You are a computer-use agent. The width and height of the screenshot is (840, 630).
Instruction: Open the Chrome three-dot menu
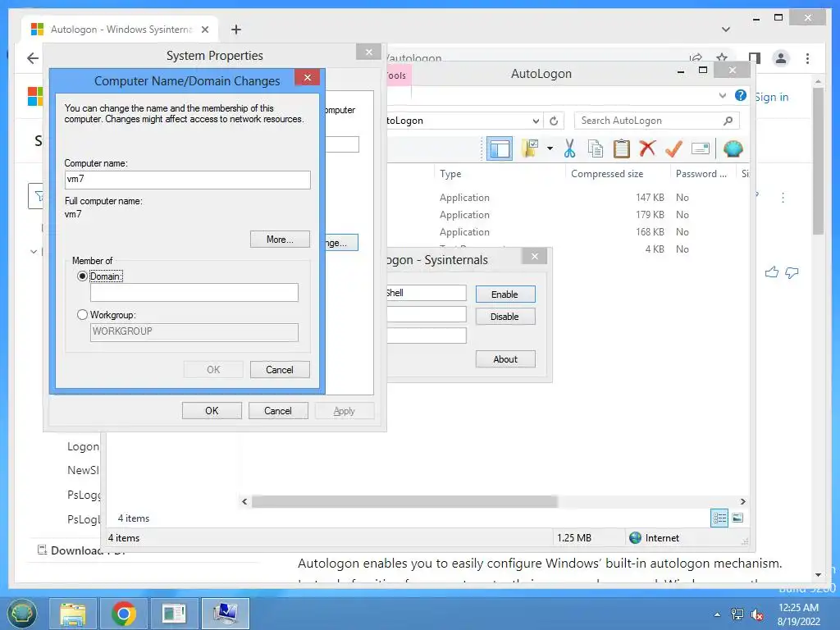(x=807, y=58)
